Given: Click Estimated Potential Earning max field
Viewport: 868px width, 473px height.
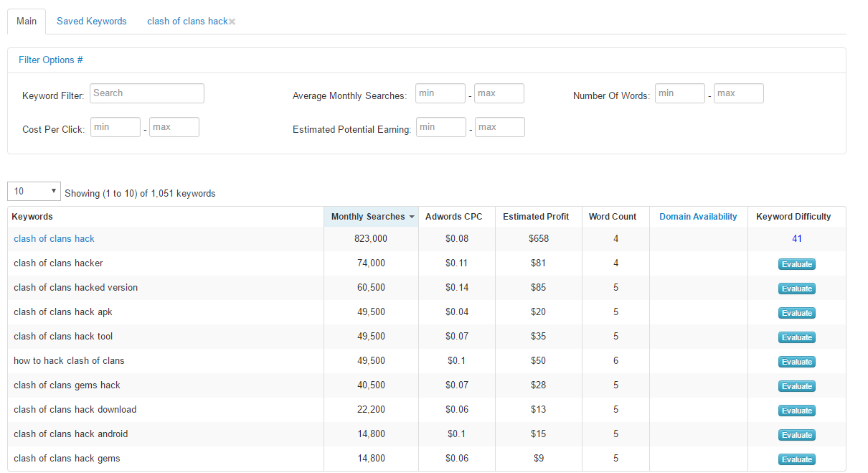Looking at the screenshot, I should [x=500, y=127].
